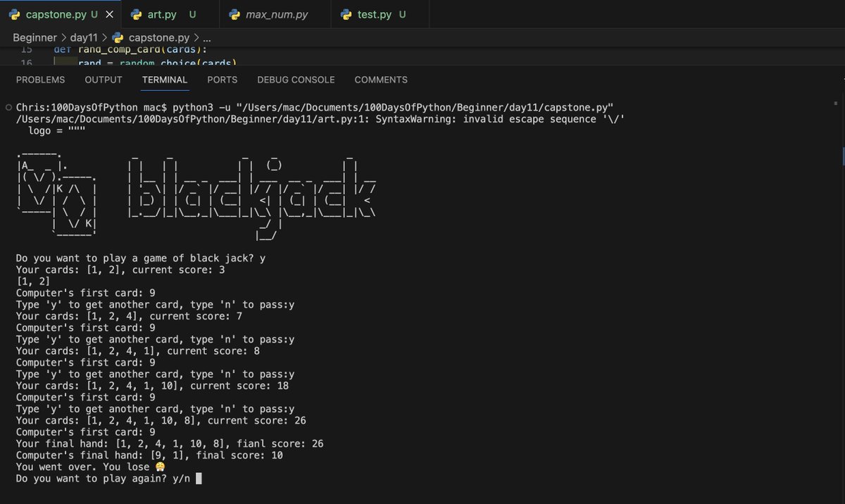
Task: Open the DEBUG CONSOLE panel tab
Action: click(296, 80)
